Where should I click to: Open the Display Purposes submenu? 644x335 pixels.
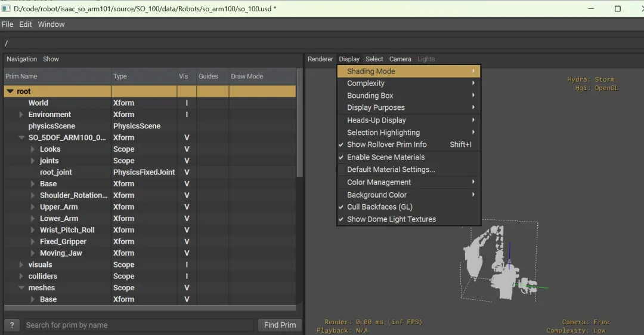[408, 107]
